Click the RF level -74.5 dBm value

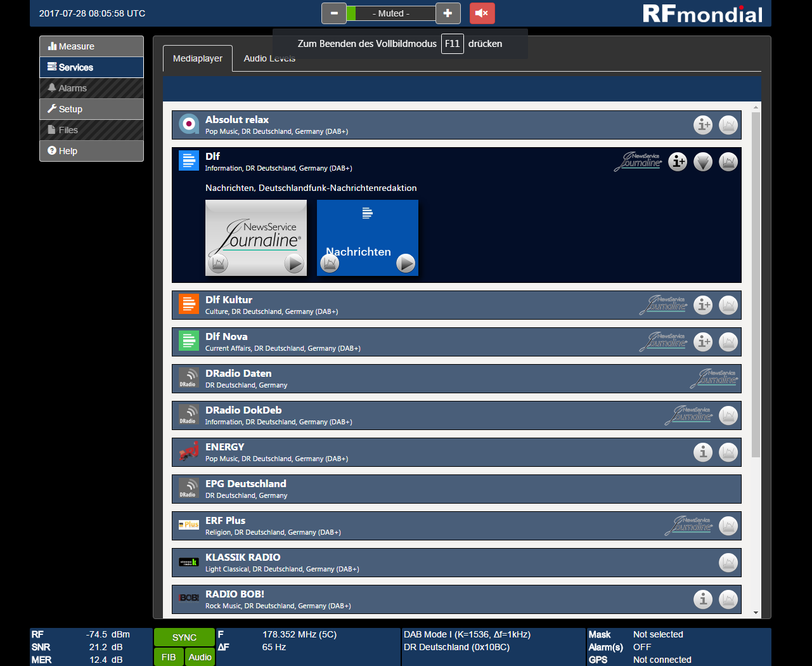point(108,634)
